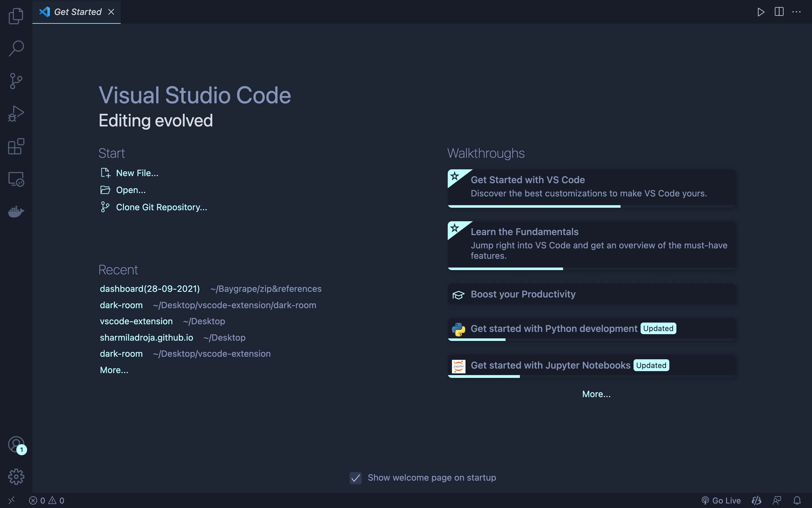Click the New File icon
Screen dimensions: 812x508
[x=105, y=173]
